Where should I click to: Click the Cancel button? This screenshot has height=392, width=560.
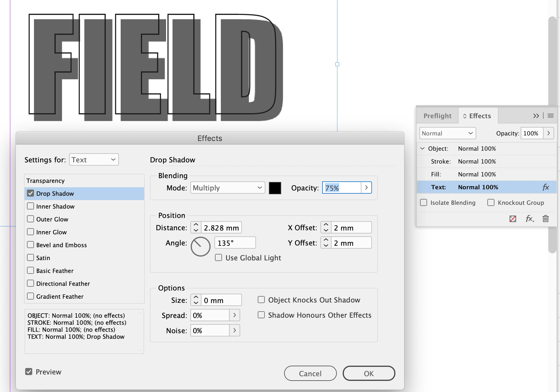pos(310,373)
